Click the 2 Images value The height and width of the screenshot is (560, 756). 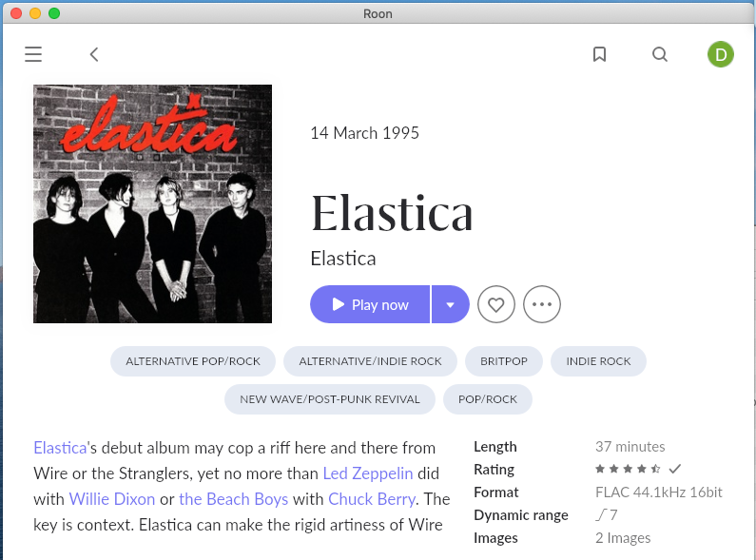623,538
